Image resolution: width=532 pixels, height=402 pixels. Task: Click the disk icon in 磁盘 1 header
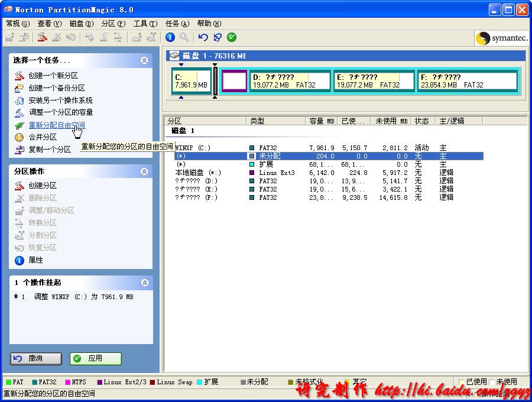click(x=174, y=56)
